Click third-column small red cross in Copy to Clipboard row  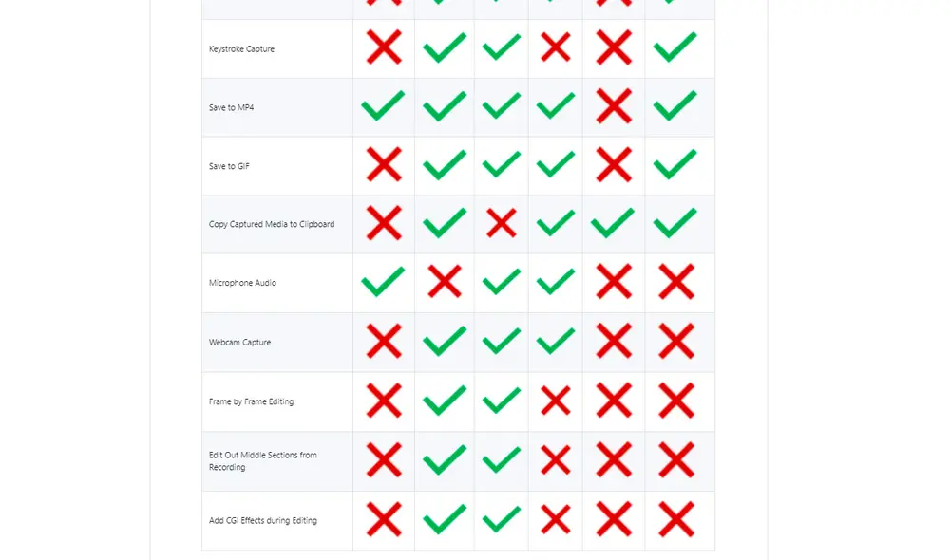pos(501,223)
